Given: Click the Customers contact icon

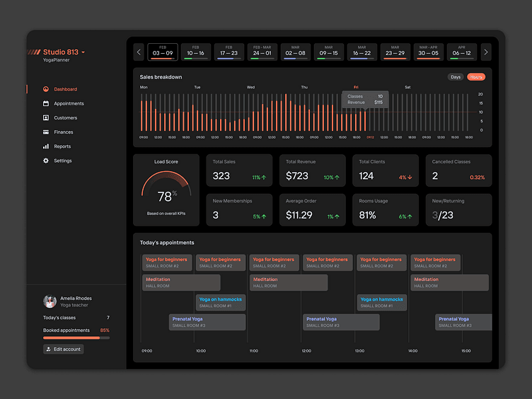Looking at the screenshot, I should coord(46,117).
